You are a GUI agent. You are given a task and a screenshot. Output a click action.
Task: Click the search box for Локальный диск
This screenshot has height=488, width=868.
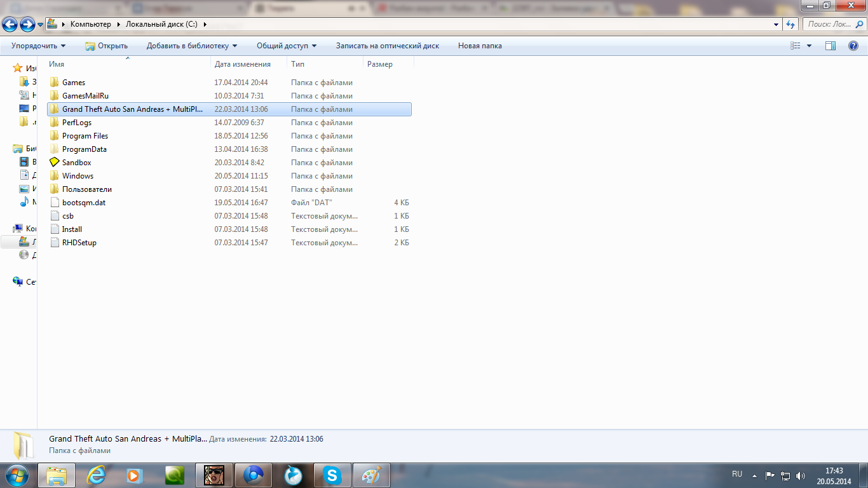click(833, 24)
